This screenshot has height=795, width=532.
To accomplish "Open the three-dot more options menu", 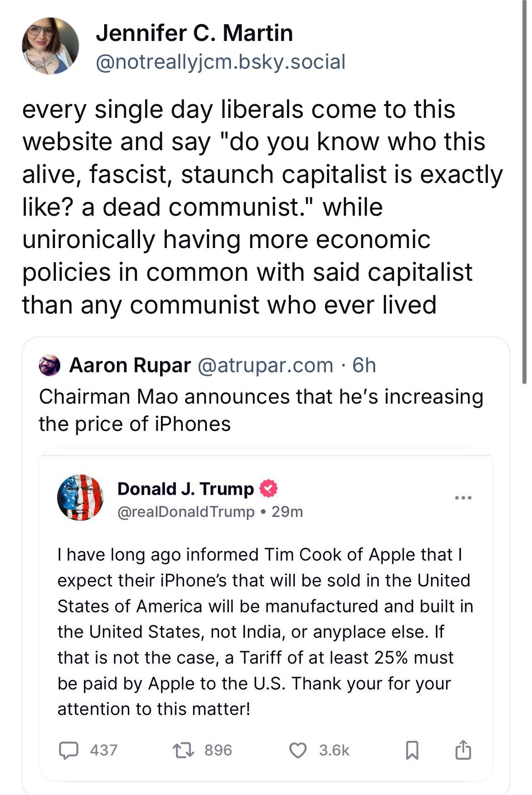I will pos(463,498).
